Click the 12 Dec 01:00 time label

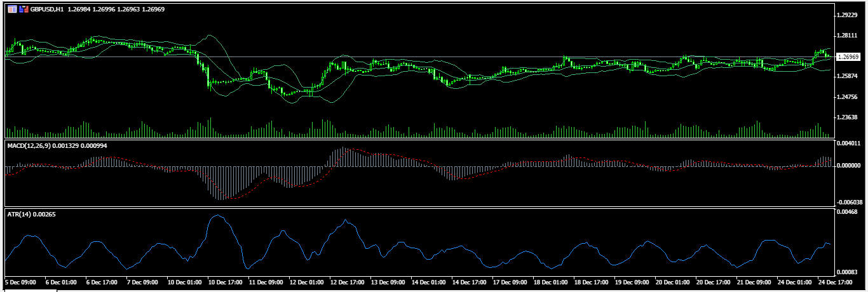[x=306, y=281]
